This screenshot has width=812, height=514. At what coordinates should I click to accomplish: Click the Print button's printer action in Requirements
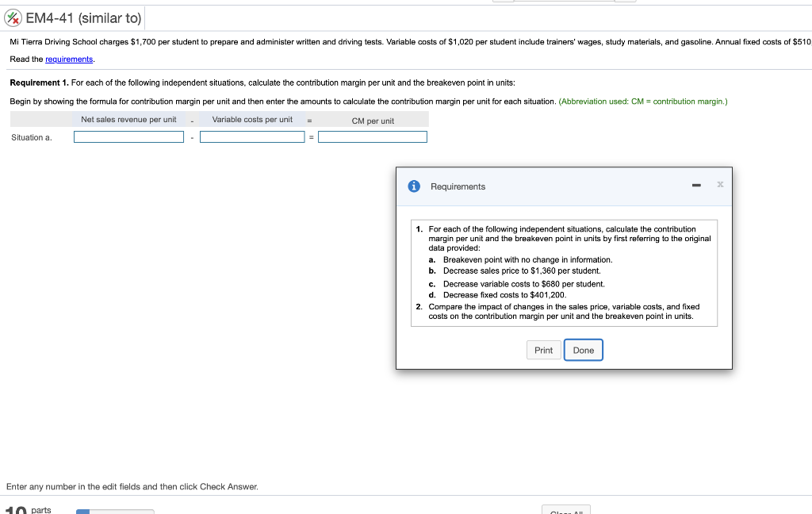pyautogui.click(x=543, y=350)
